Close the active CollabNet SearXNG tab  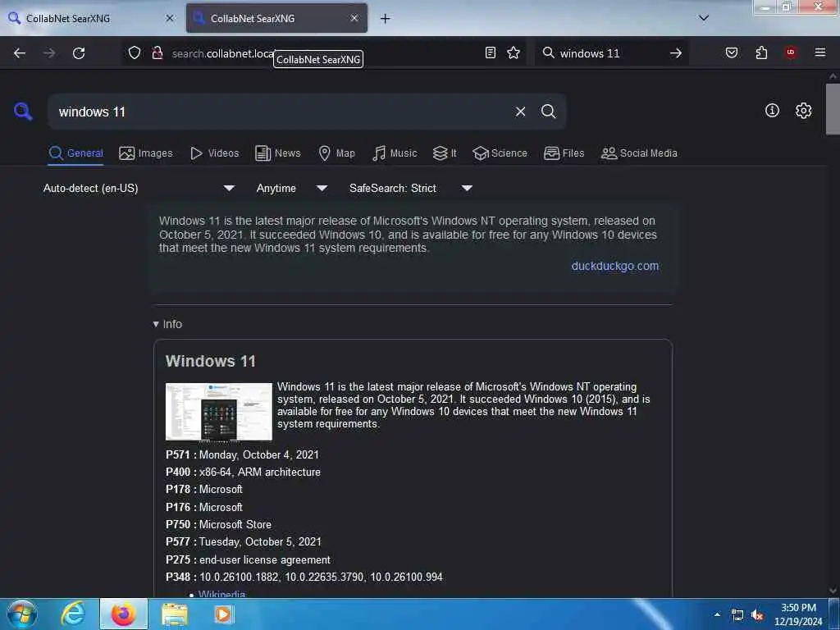tap(354, 18)
